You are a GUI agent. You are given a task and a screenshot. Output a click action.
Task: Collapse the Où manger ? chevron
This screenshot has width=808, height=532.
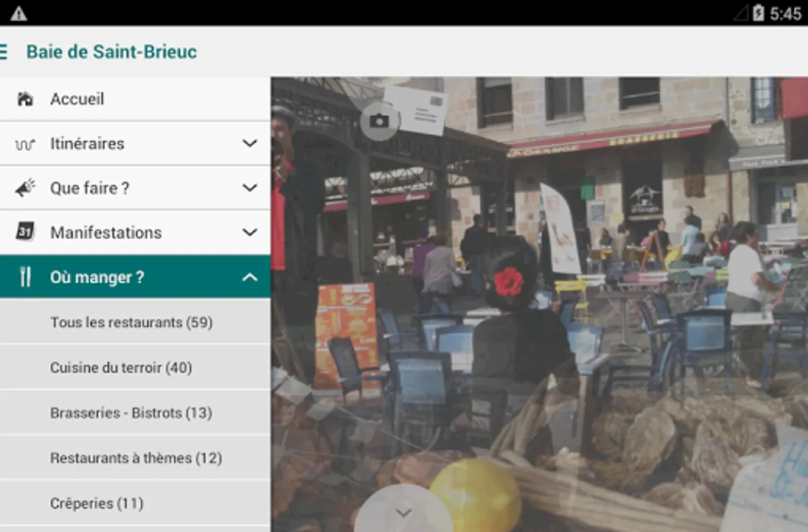click(x=250, y=277)
